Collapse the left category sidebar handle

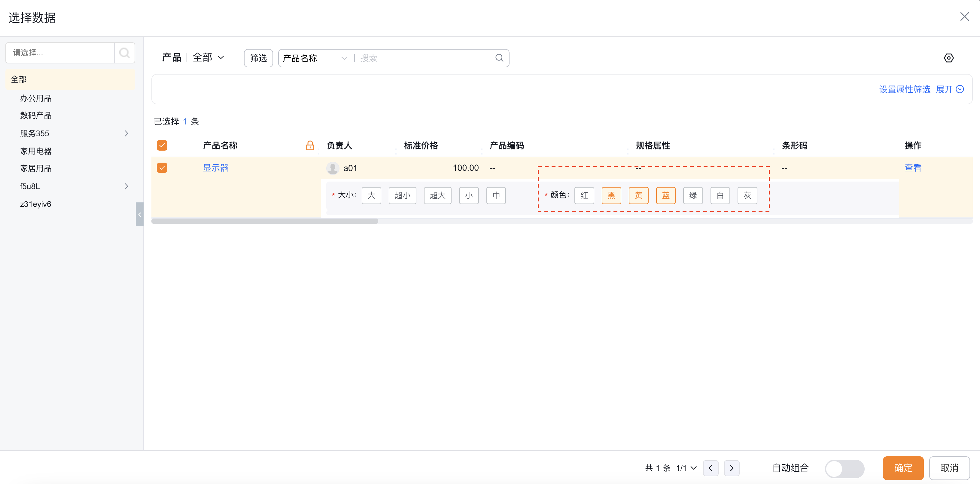tap(140, 214)
